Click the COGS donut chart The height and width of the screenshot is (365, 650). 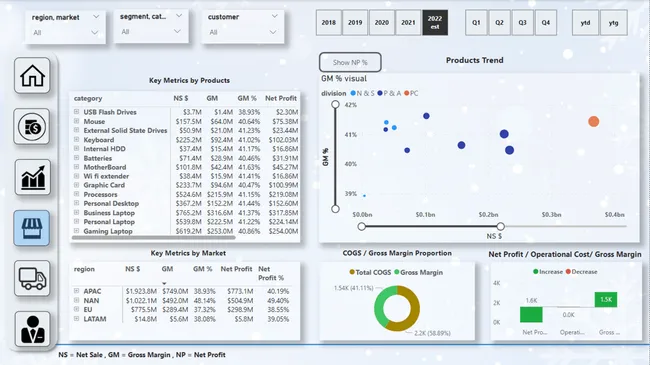(397, 308)
